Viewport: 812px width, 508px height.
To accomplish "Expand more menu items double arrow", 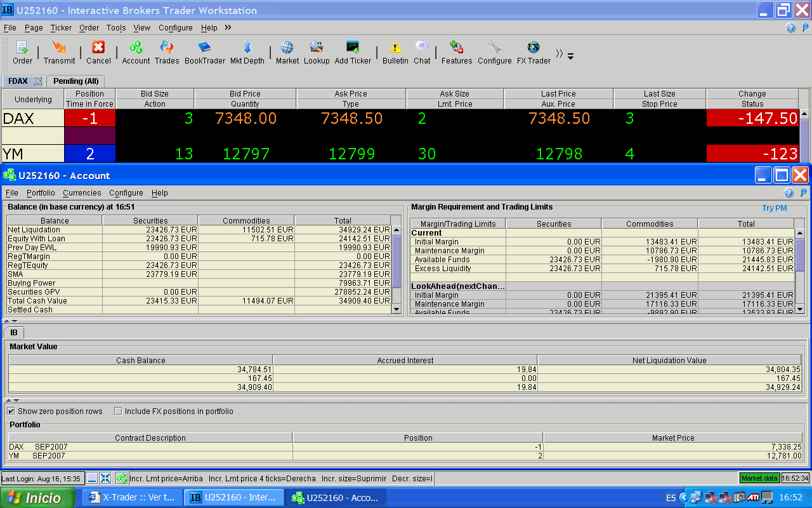I will point(228,28).
